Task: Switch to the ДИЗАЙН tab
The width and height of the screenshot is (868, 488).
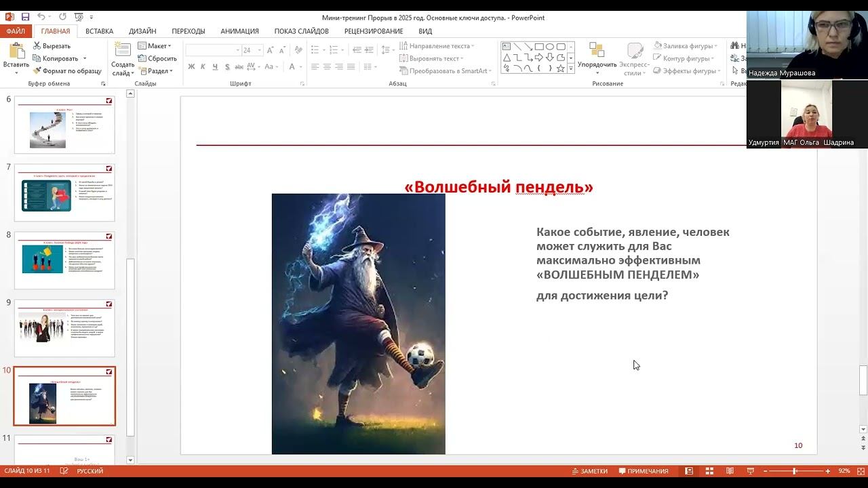Action: 142,31
